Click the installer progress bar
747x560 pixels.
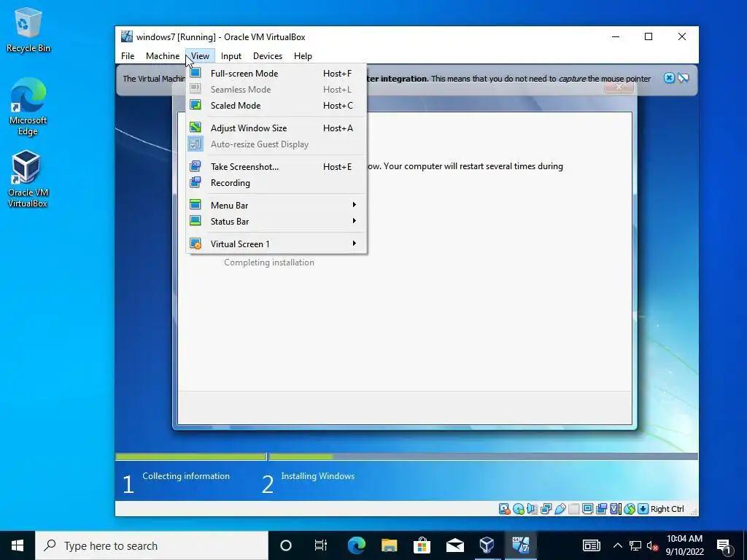click(406, 456)
